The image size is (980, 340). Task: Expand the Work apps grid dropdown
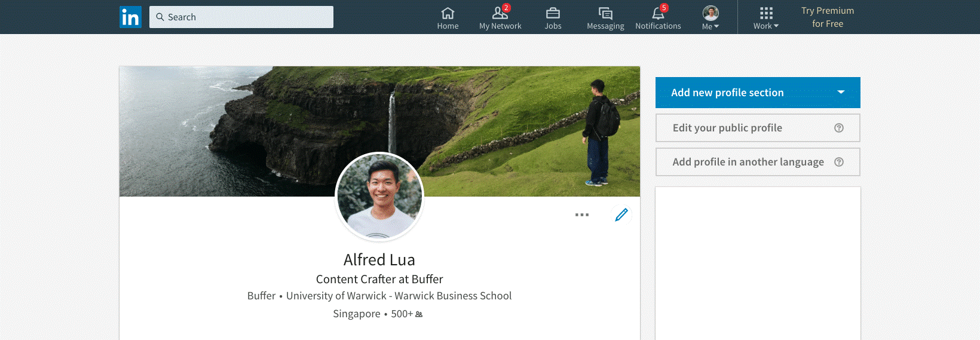766,18
